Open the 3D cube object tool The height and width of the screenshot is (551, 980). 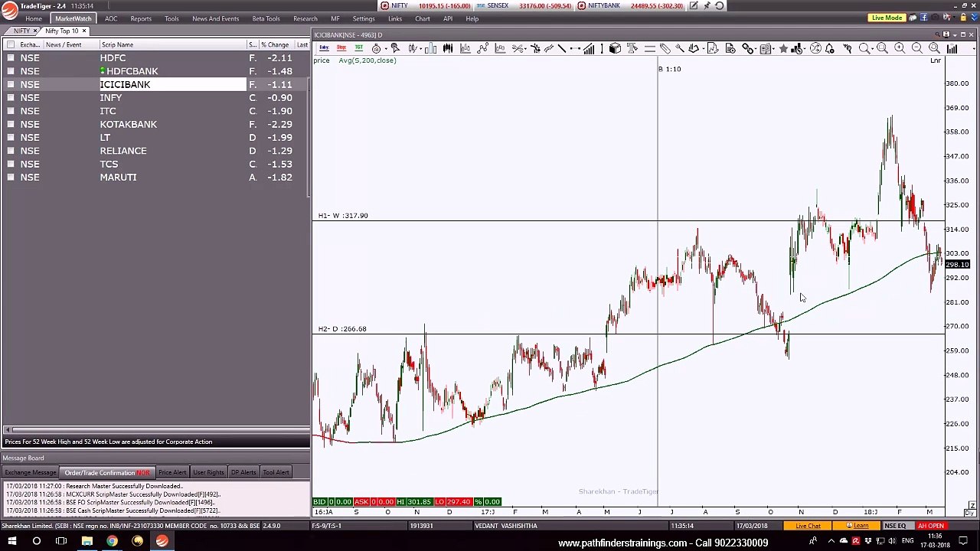tap(615, 49)
